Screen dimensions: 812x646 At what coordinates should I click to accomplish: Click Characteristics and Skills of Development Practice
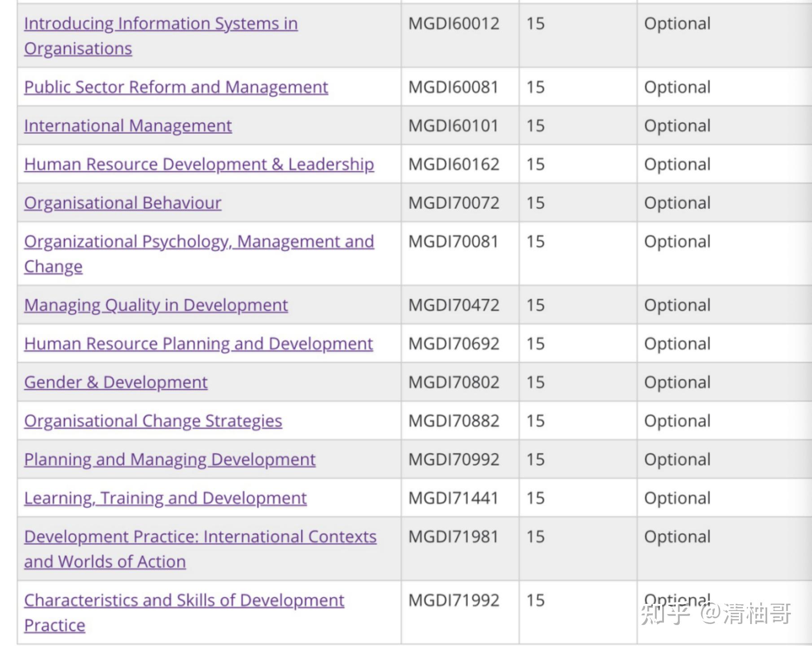click(x=184, y=600)
